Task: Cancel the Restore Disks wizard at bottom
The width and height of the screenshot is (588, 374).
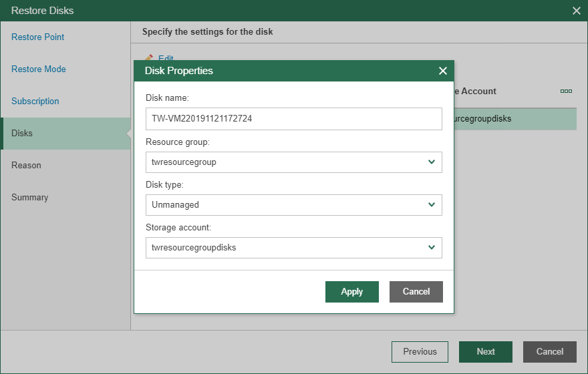Action: click(550, 351)
